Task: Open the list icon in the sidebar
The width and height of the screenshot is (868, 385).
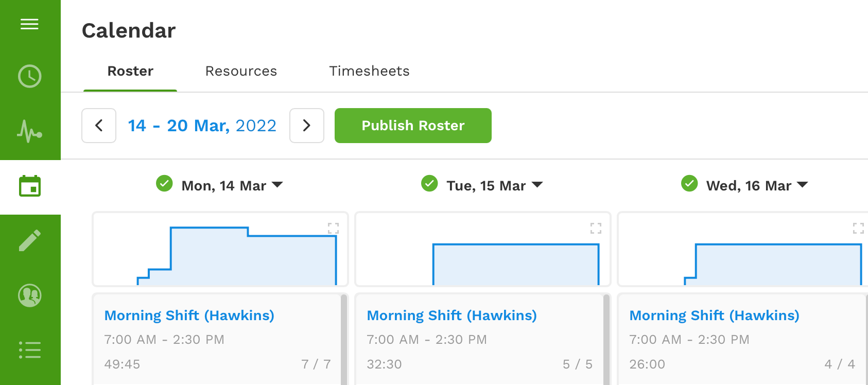Action: (30, 350)
